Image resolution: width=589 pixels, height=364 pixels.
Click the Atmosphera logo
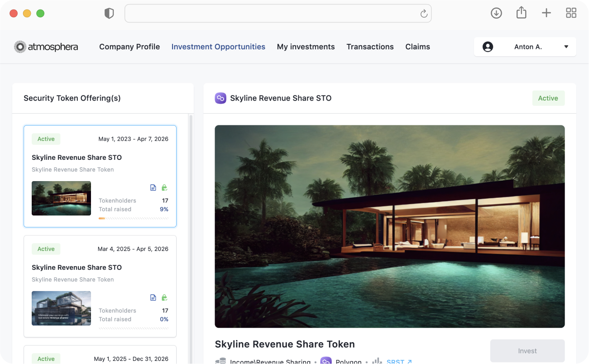tap(46, 47)
